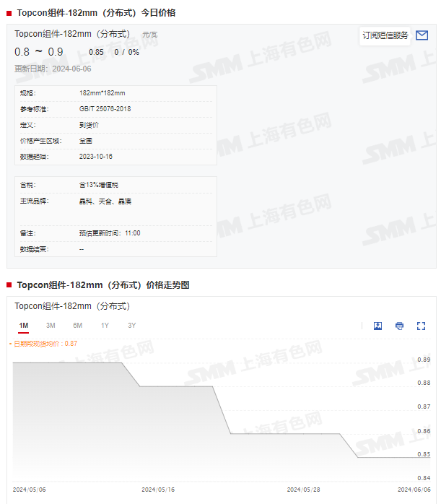Click the envelope email subscription icon
Screen dimensions: 441x504
[422, 35]
